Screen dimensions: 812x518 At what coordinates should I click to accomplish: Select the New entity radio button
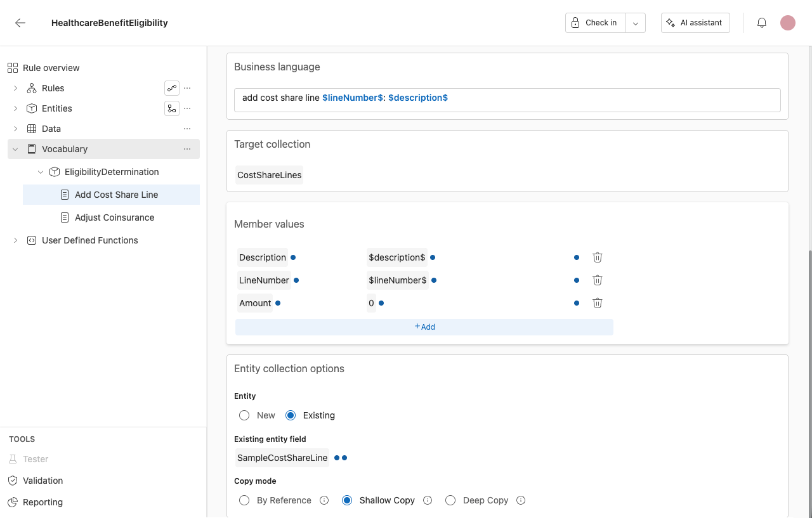point(244,415)
